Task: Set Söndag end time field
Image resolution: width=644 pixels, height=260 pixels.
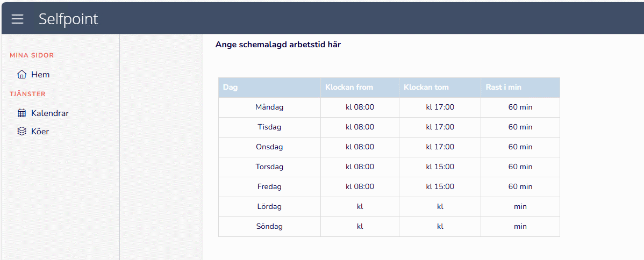Action: coord(440,226)
